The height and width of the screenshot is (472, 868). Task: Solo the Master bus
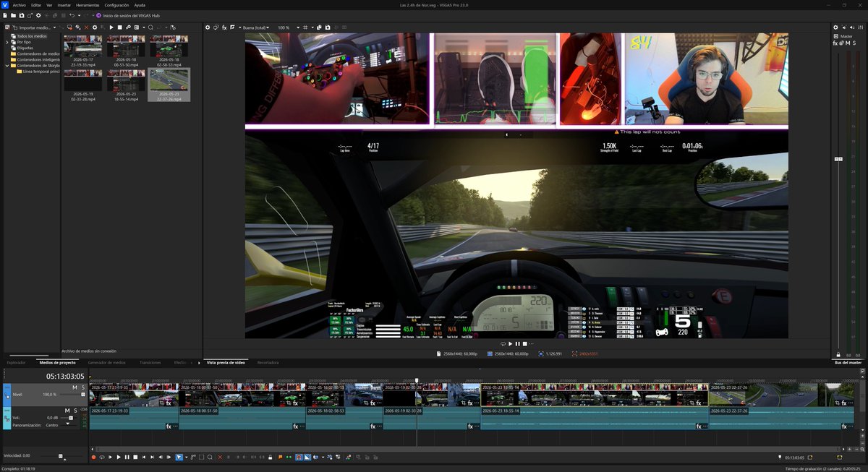(854, 43)
